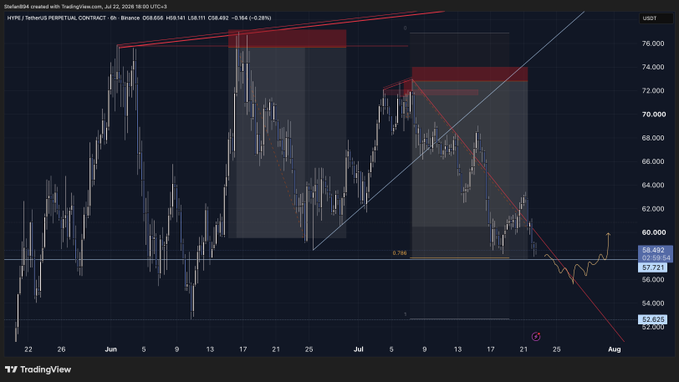Open the TradingView logo link

point(38,369)
